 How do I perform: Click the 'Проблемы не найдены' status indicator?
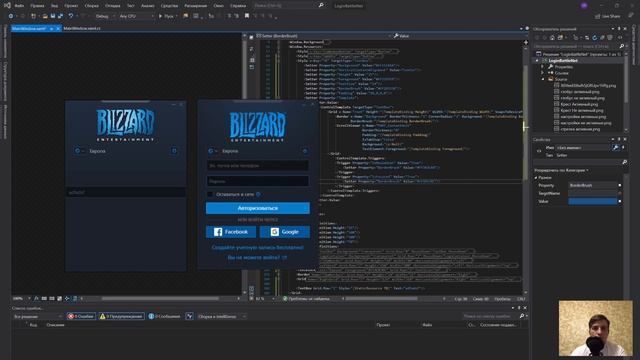(306, 299)
